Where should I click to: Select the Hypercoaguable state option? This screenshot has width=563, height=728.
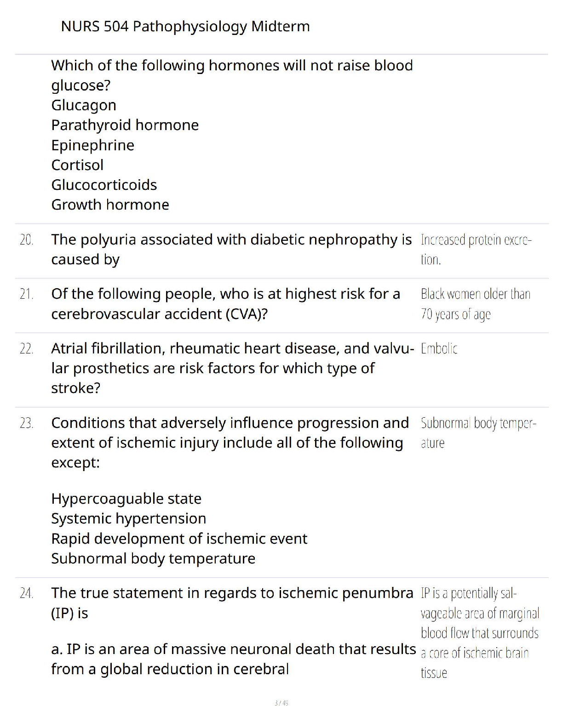(126, 499)
